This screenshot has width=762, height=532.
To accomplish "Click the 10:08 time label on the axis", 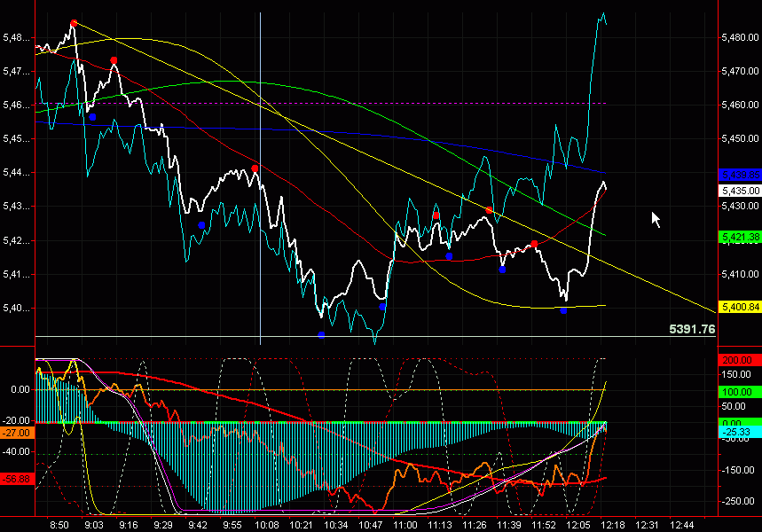I will click(266, 525).
